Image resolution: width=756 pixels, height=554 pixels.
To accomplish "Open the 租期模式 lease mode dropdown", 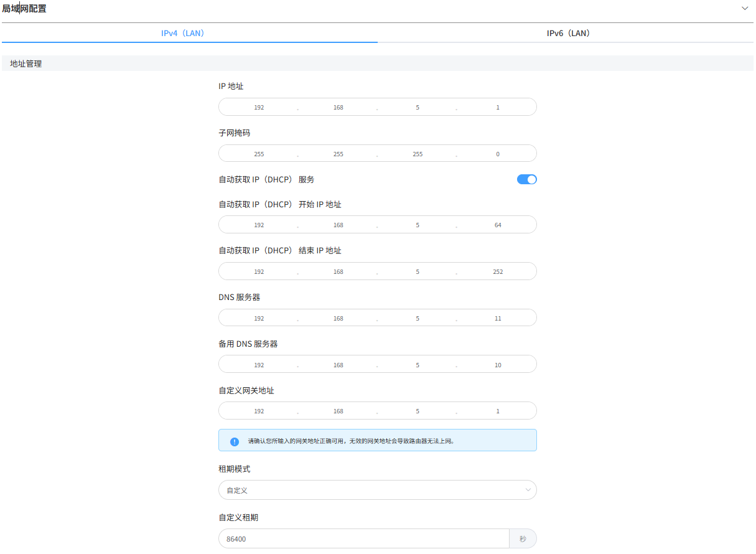I will 377,490.
